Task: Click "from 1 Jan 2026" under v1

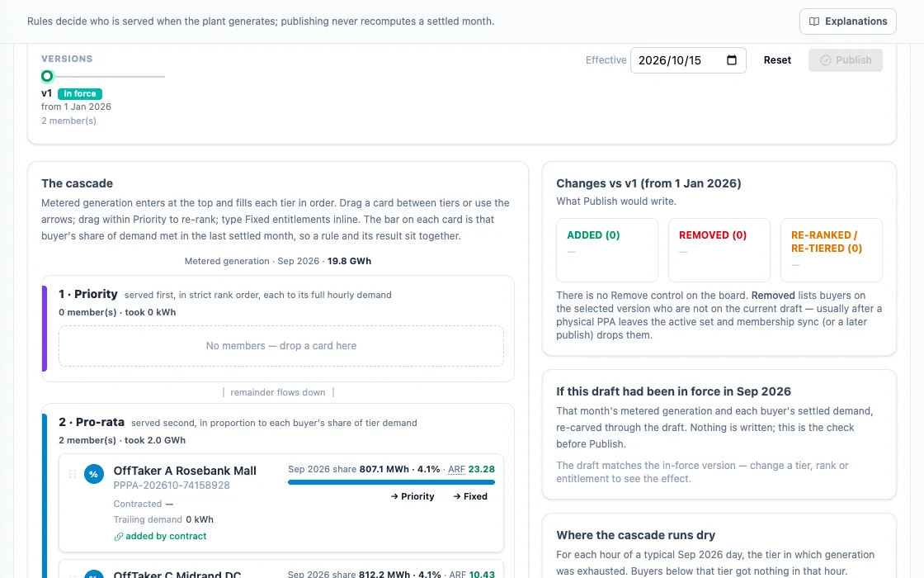Action: 76,107
